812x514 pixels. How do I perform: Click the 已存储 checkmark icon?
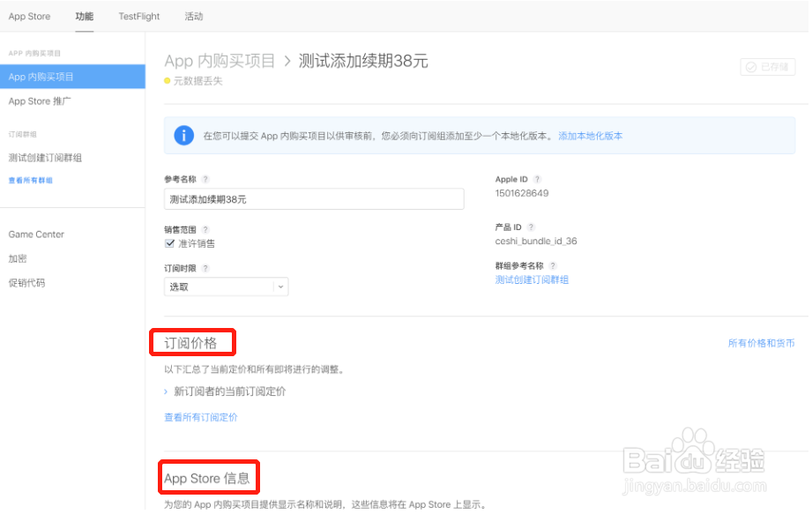tap(751, 67)
